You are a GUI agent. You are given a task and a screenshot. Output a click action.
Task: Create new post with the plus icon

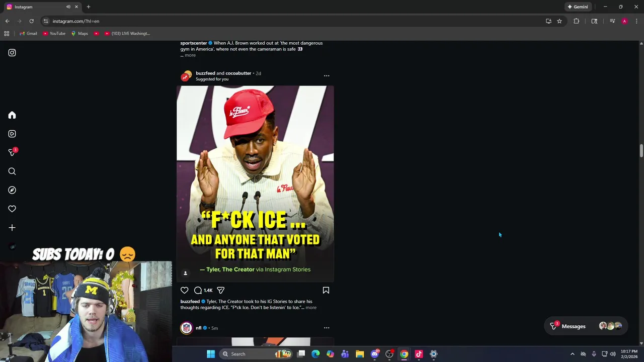click(12, 228)
